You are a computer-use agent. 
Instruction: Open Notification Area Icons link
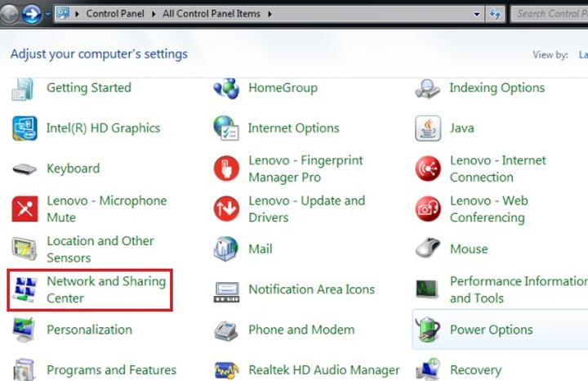click(x=312, y=289)
